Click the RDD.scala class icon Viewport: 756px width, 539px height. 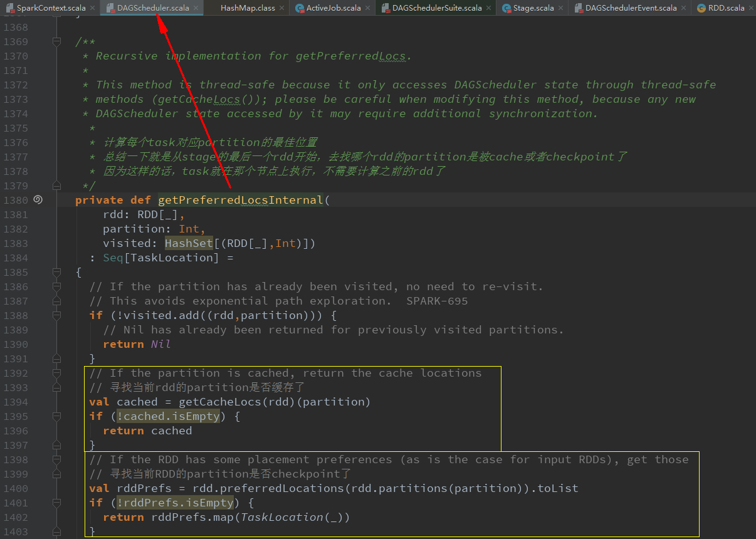click(x=701, y=8)
